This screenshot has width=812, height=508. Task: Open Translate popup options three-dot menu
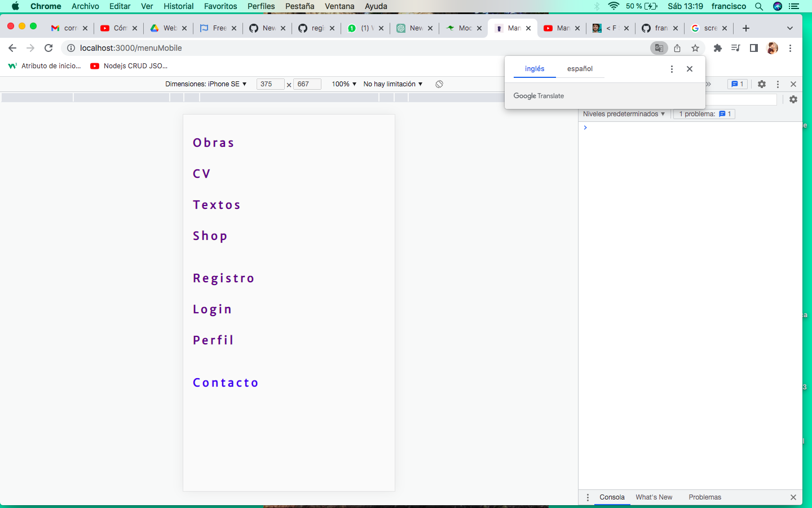(x=672, y=69)
